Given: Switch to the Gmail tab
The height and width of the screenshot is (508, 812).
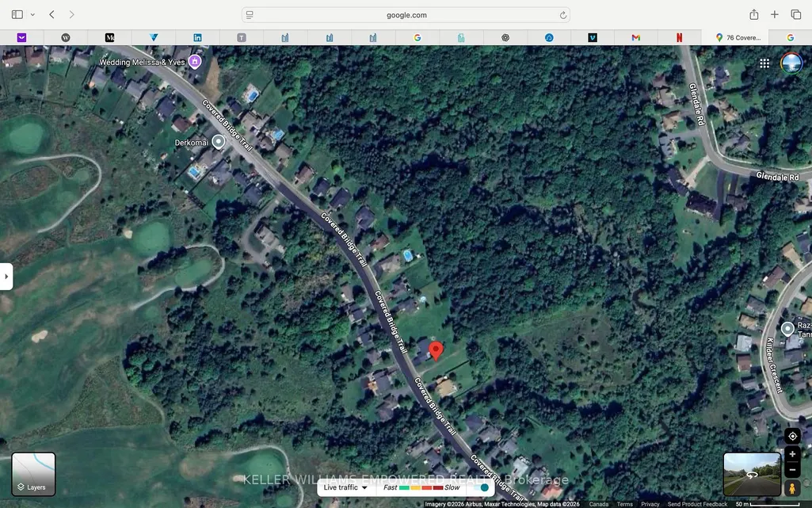Looking at the screenshot, I should pos(636,37).
